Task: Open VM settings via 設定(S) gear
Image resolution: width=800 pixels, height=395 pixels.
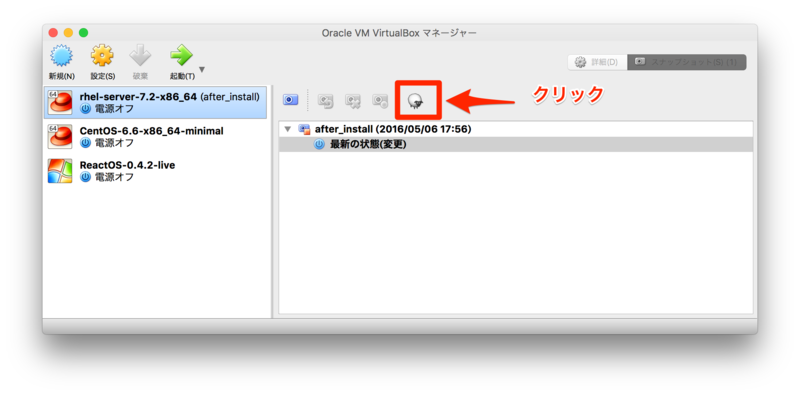Action: pyautogui.click(x=103, y=62)
